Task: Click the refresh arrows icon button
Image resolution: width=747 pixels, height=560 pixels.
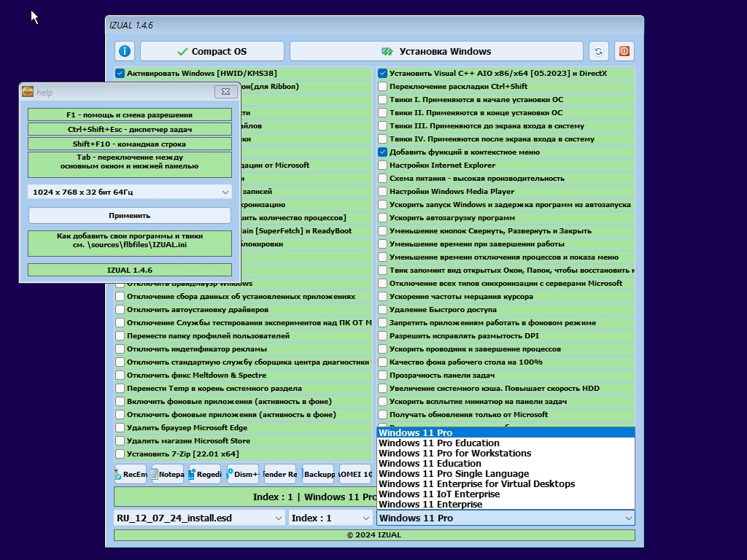Action: pyautogui.click(x=598, y=51)
